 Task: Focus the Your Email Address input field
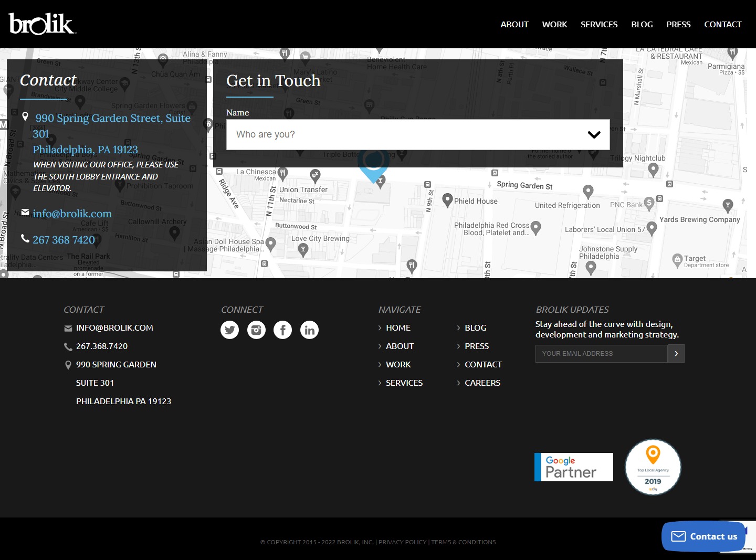pyautogui.click(x=601, y=354)
